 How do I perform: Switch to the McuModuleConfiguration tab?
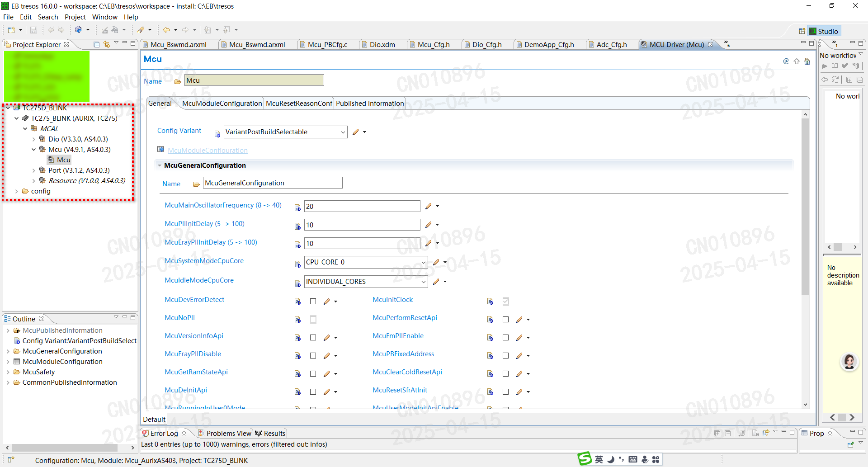click(x=222, y=104)
